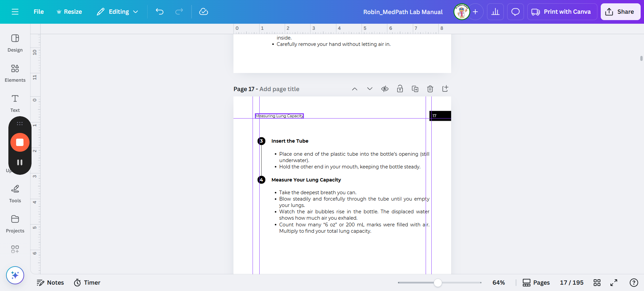Open the Editing mode dropdown
This screenshot has height=291, width=644.
(x=118, y=12)
